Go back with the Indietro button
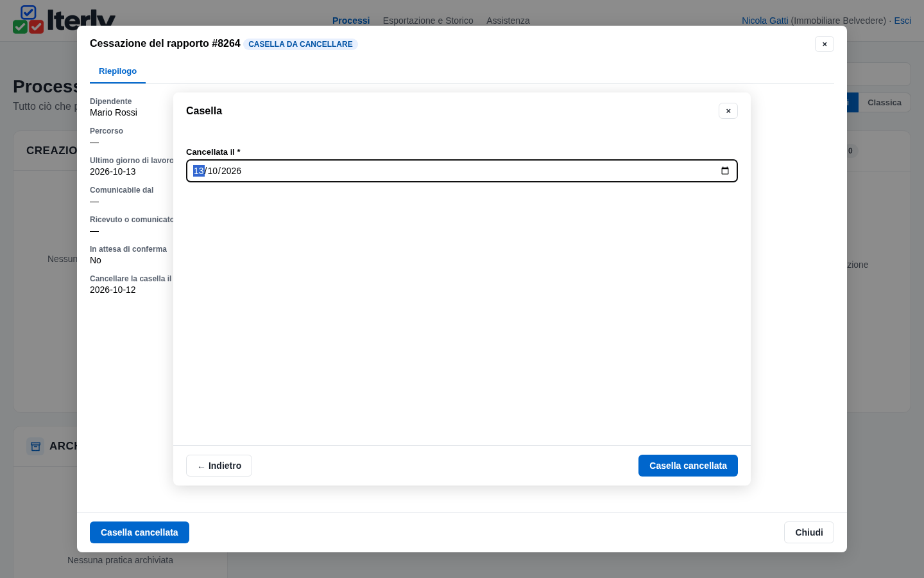Image resolution: width=924 pixels, height=578 pixels. tap(219, 466)
